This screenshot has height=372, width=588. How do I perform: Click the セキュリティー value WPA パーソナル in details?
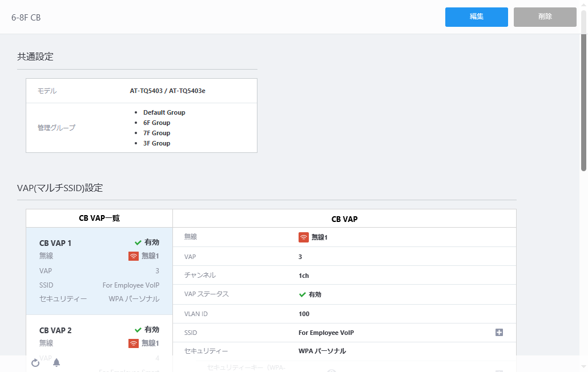322,351
